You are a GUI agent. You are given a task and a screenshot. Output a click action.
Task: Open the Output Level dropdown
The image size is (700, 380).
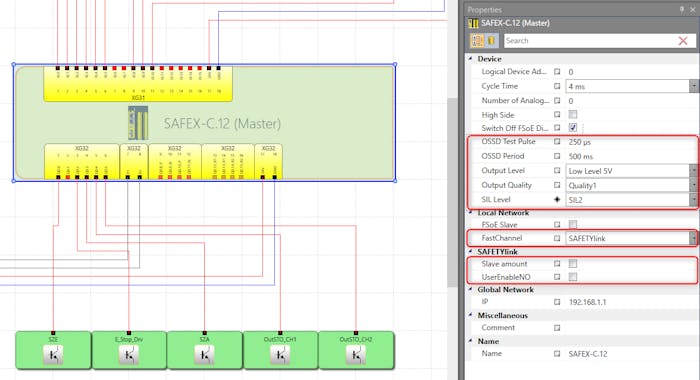click(x=693, y=171)
